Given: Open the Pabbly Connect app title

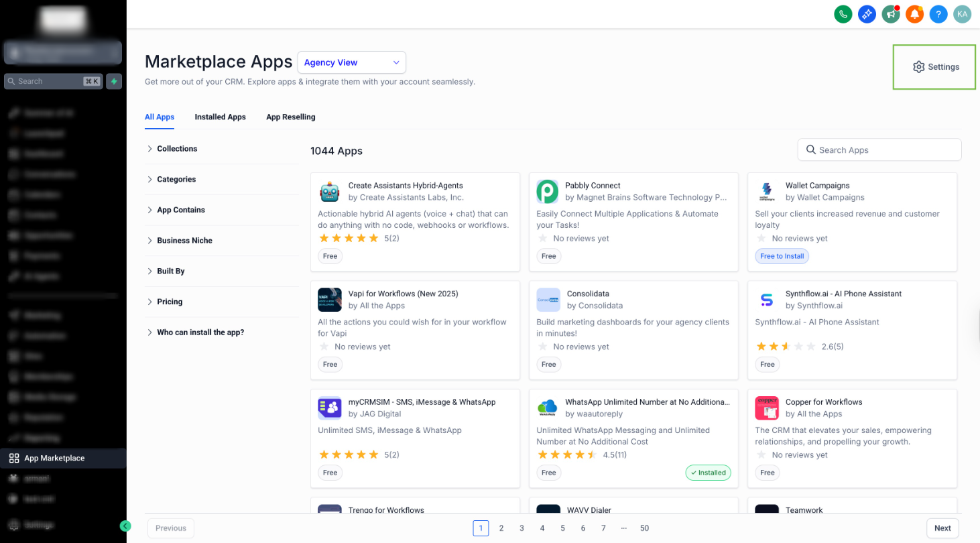Looking at the screenshot, I should coord(593,186).
